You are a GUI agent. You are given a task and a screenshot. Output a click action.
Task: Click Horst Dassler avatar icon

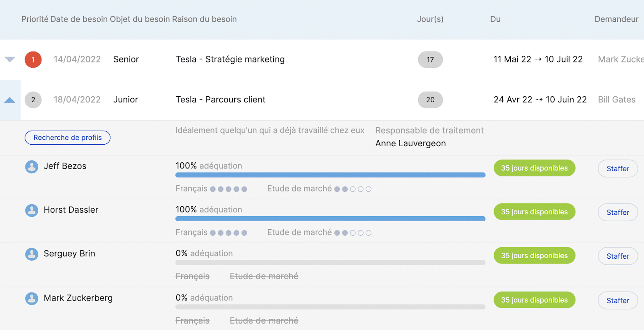click(32, 210)
